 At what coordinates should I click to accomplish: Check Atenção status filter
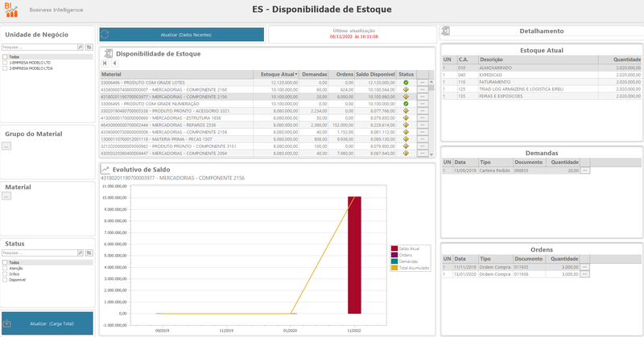[x=5, y=268]
